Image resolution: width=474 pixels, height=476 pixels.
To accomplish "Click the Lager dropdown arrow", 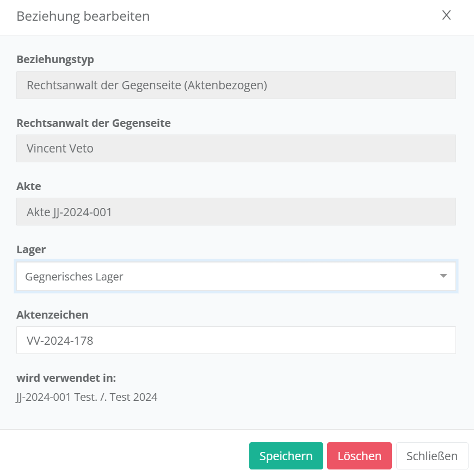I will (x=444, y=276).
